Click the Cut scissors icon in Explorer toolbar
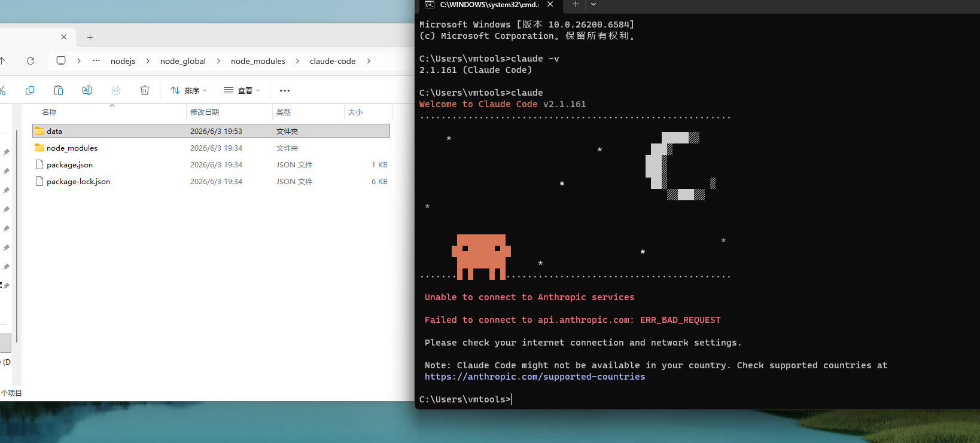The width and height of the screenshot is (980, 443). point(2,90)
